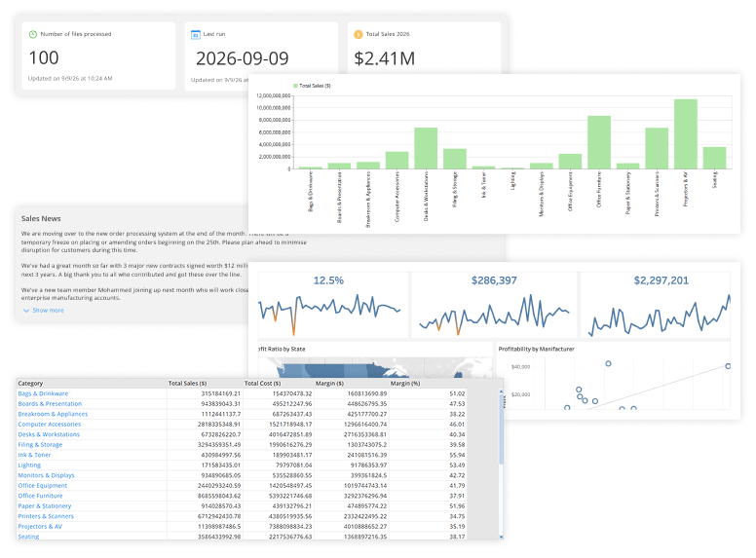The image size is (756, 558).
Task: Open the Bags & Drinkware category link
Action: pos(43,393)
